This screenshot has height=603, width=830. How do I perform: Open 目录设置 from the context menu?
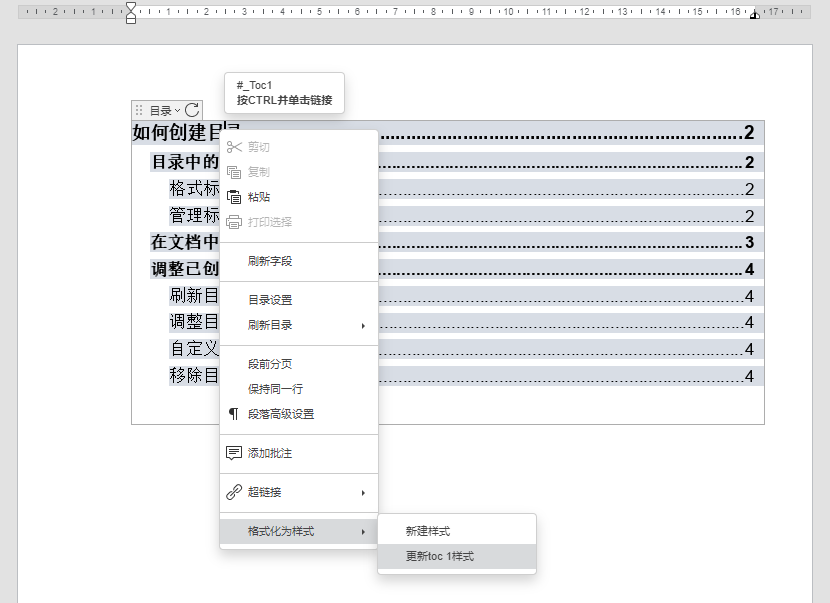click(x=299, y=300)
